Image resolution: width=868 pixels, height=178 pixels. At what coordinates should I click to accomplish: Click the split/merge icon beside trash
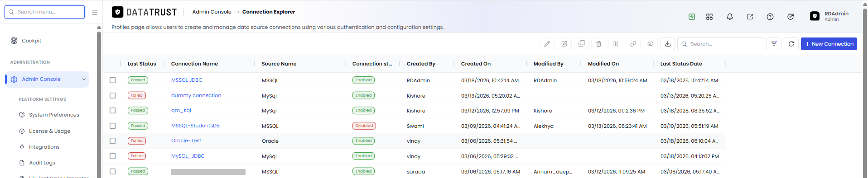pyautogui.click(x=616, y=44)
